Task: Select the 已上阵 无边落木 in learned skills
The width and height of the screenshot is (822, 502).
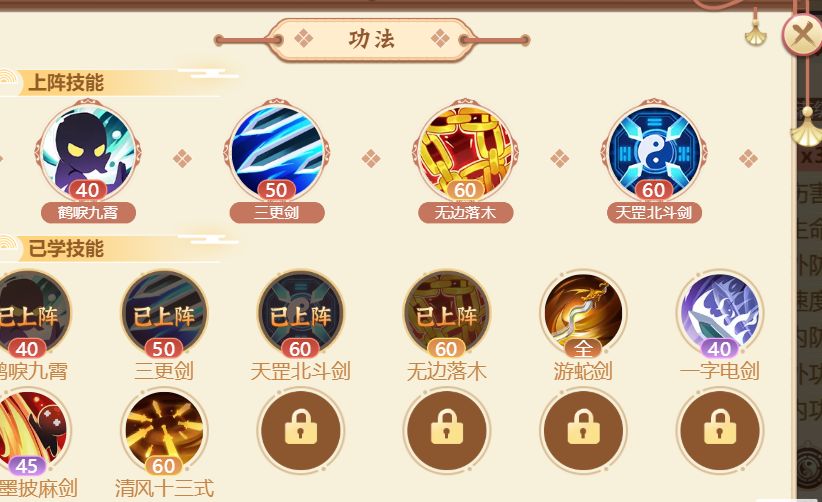Action: coord(447,313)
